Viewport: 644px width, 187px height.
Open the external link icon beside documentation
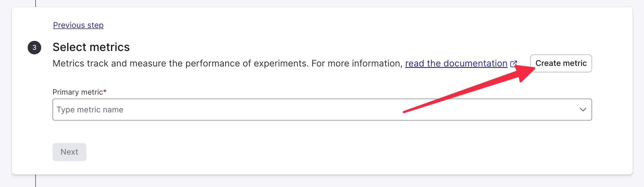coord(513,64)
